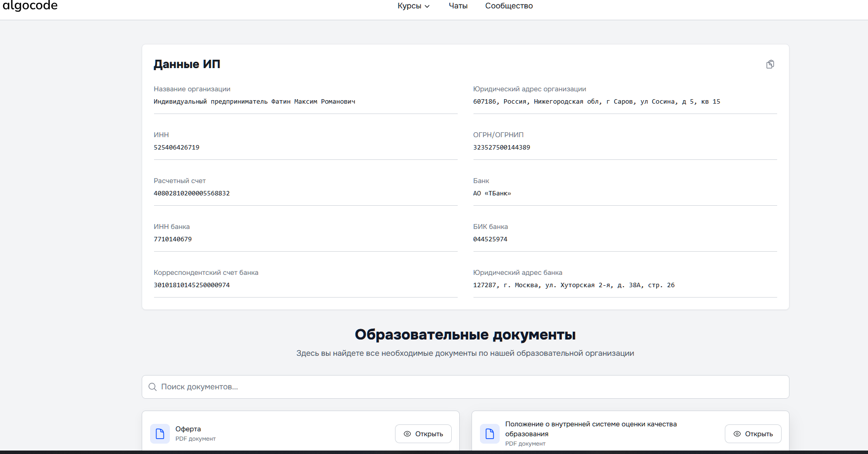
Task: Click the ОГРН/ОГРНИП number value
Action: (501, 148)
